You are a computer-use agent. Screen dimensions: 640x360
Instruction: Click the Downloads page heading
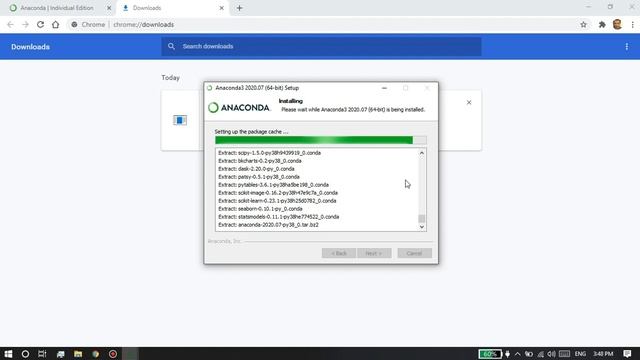pos(30,47)
